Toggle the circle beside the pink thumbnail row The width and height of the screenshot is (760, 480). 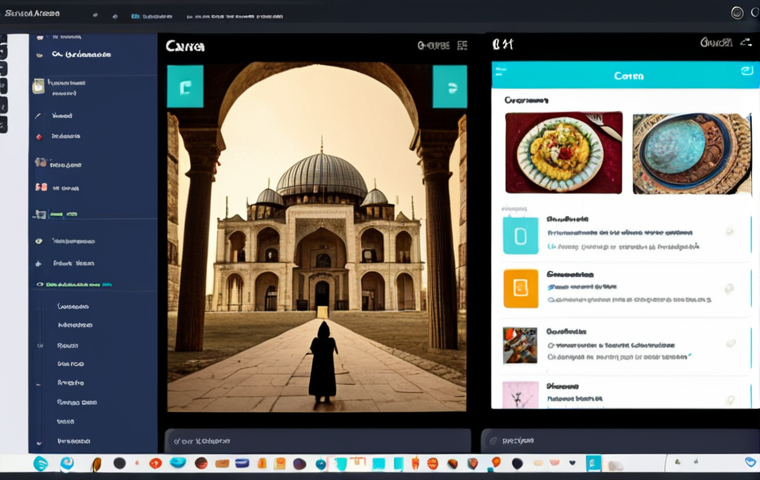point(730,400)
